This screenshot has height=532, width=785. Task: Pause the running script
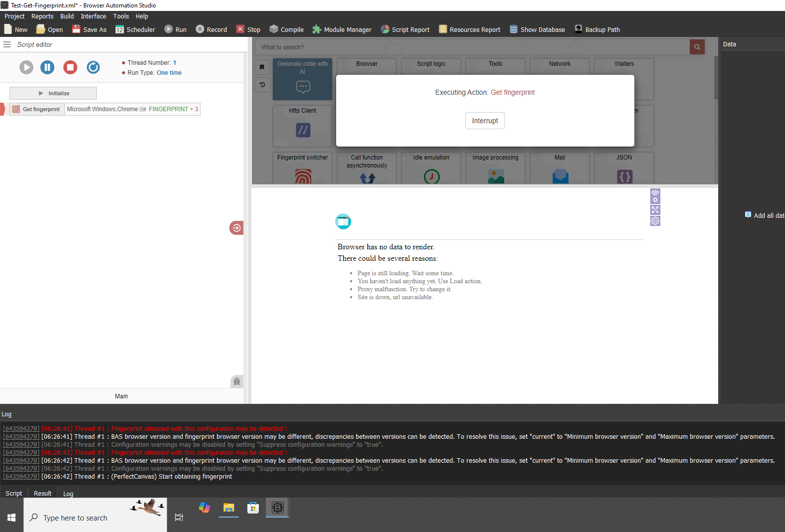click(47, 67)
